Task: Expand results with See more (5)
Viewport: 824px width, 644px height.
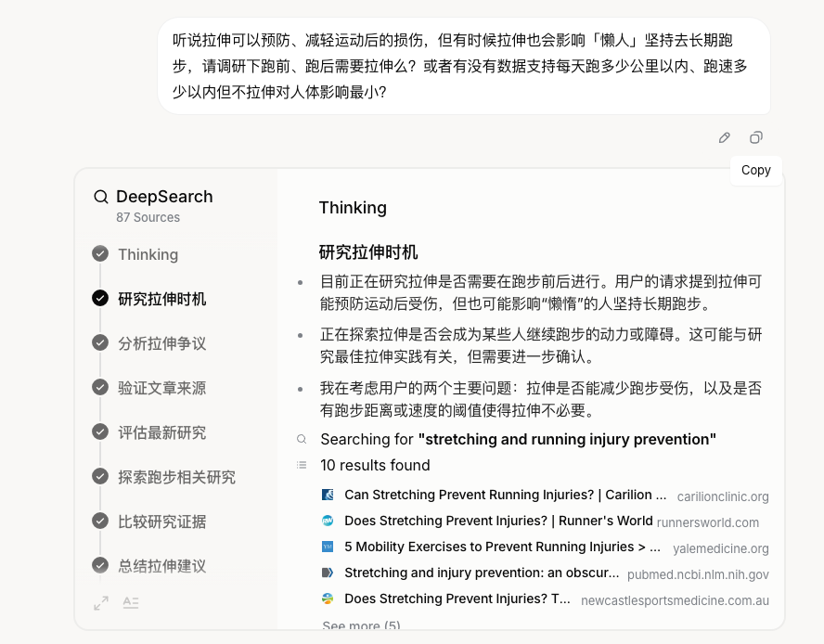Action: tap(361, 625)
